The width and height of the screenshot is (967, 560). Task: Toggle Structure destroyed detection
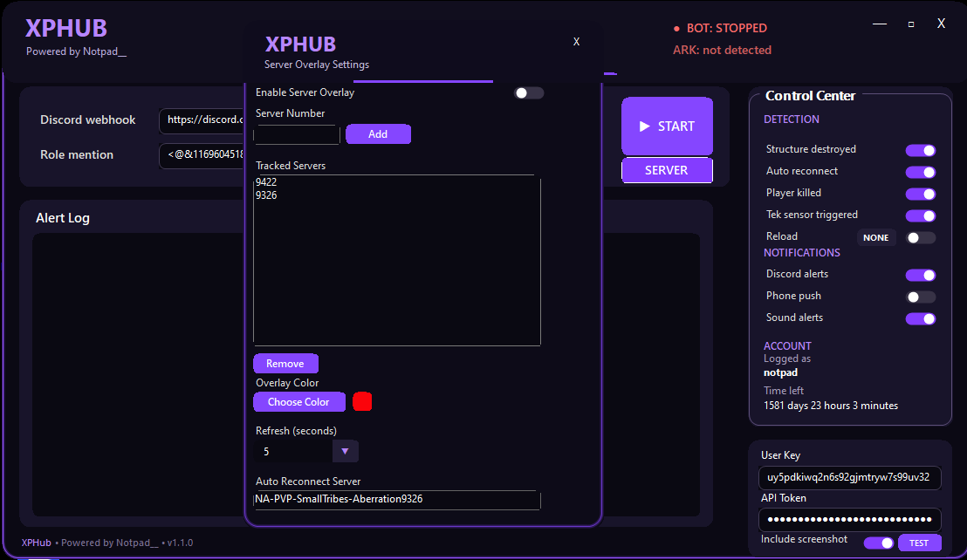coord(921,150)
